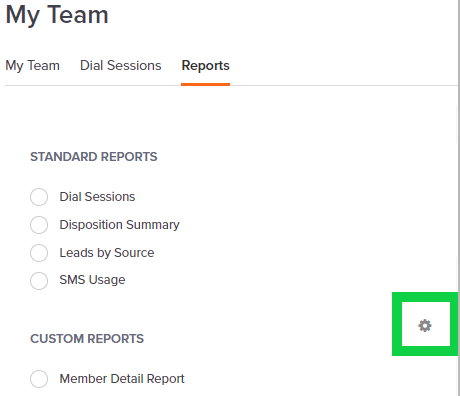Viewport: 460px width, 396px height.
Task: Click the Member Detail Report label
Action: [122, 379]
